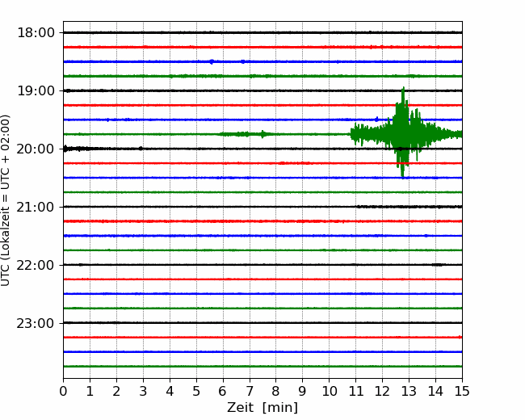Select the UTC Lokalzeit y-axis title

[x=6, y=200]
